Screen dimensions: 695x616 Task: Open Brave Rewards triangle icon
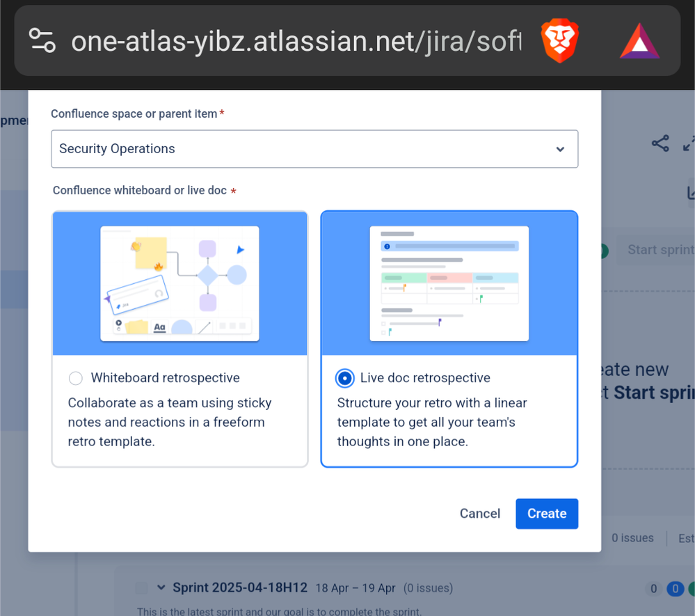[638, 40]
